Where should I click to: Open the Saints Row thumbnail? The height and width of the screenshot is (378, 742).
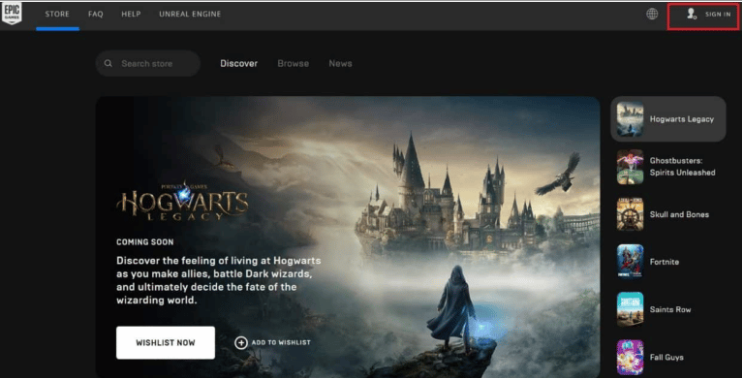[630, 309]
